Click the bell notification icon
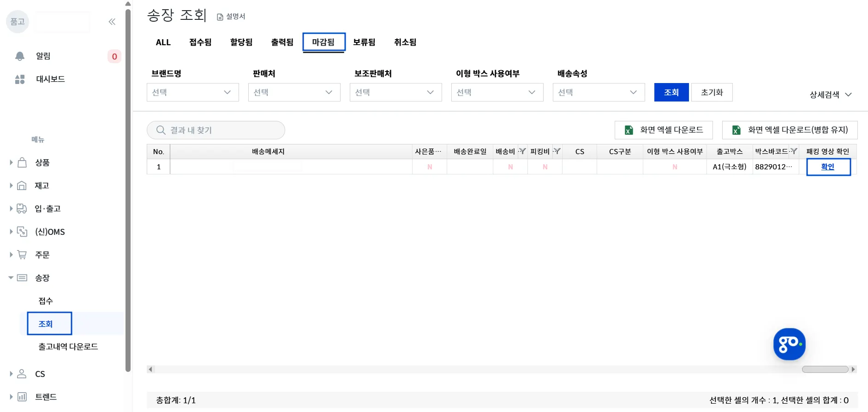 tap(20, 56)
